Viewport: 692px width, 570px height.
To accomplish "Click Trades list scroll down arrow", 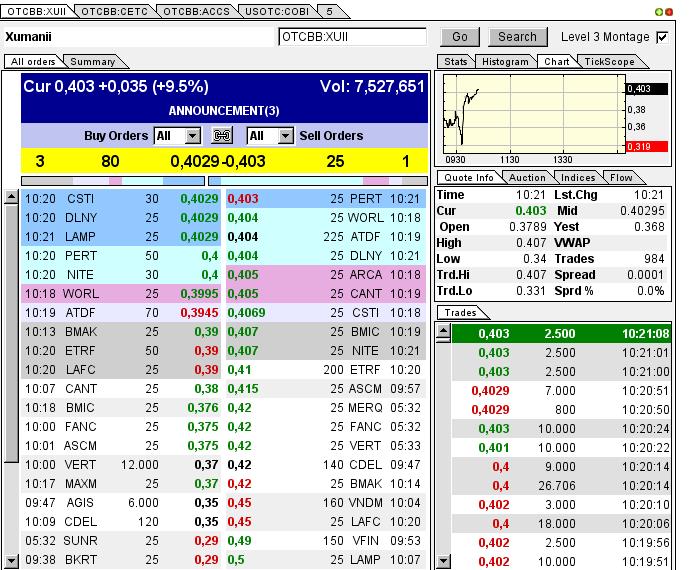I will (x=443, y=562).
